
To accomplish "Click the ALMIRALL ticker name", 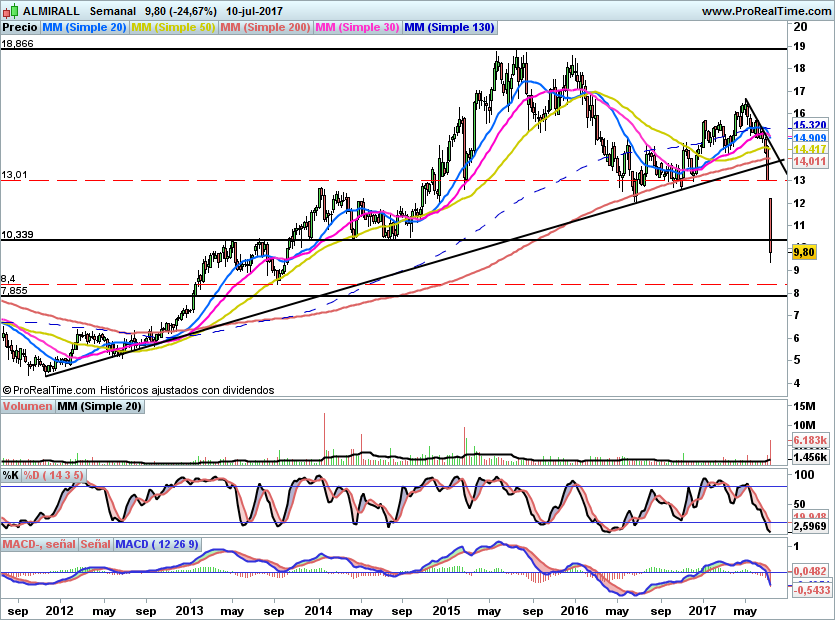I will tap(51, 11).
